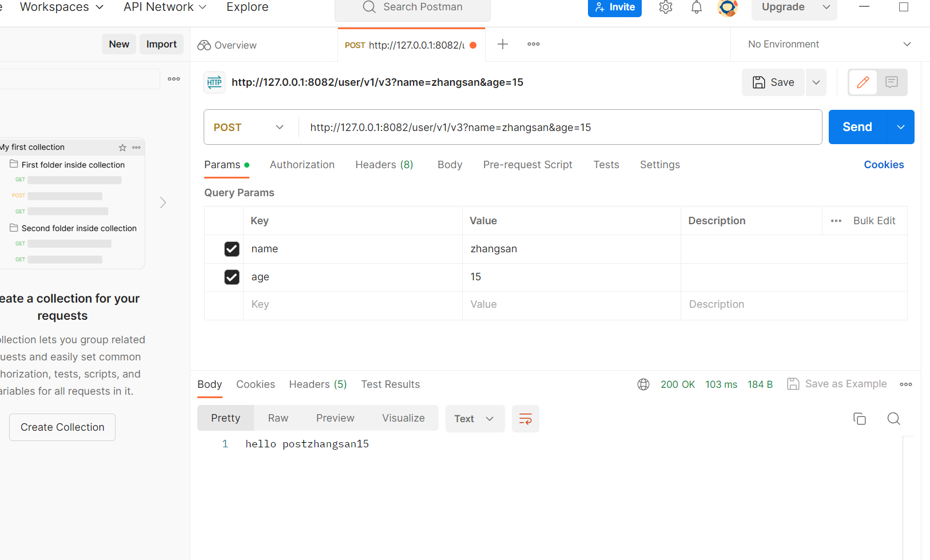Search within response using magnifier icon
930x560 pixels.
coord(894,419)
